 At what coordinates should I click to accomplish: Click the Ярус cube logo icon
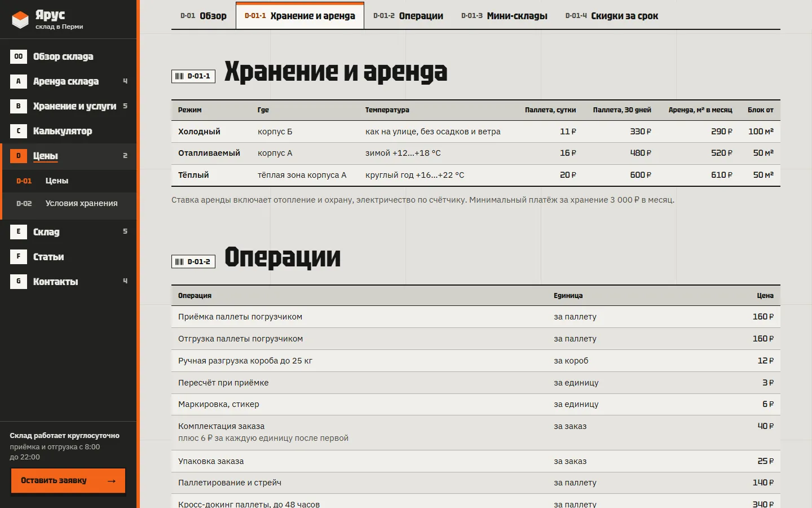coord(20,20)
